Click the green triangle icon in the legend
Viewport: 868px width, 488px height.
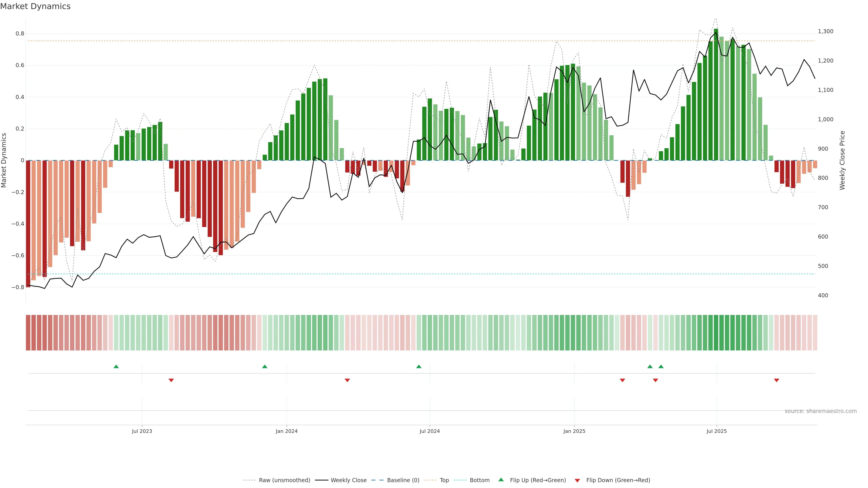point(501,480)
